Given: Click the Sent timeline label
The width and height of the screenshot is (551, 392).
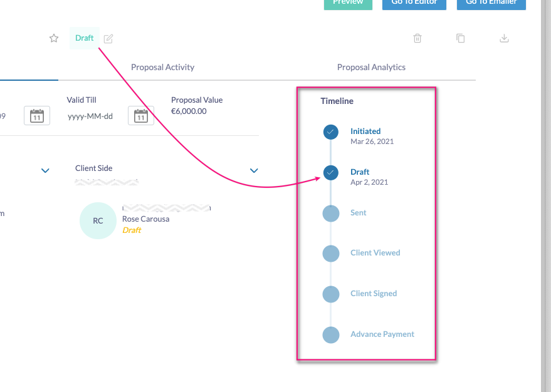Looking at the screenshot, I should [358, 213].
